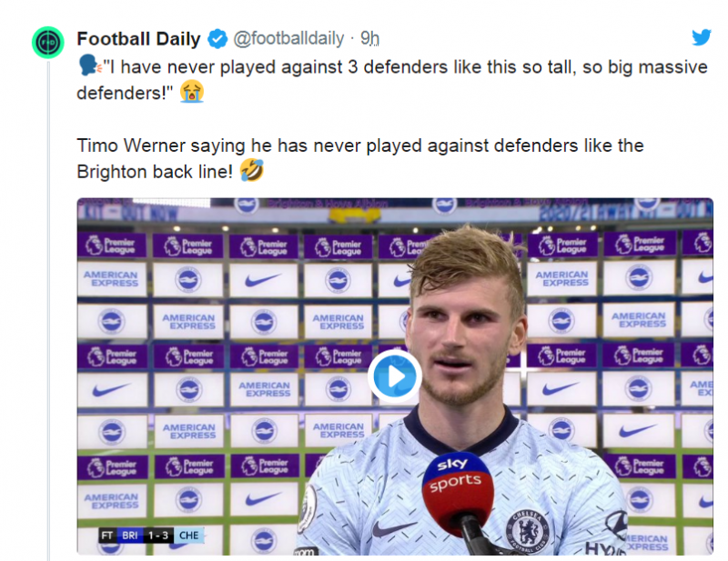Click the @footballdaily handle
728x561 pixels.
[x=289, y=39]
